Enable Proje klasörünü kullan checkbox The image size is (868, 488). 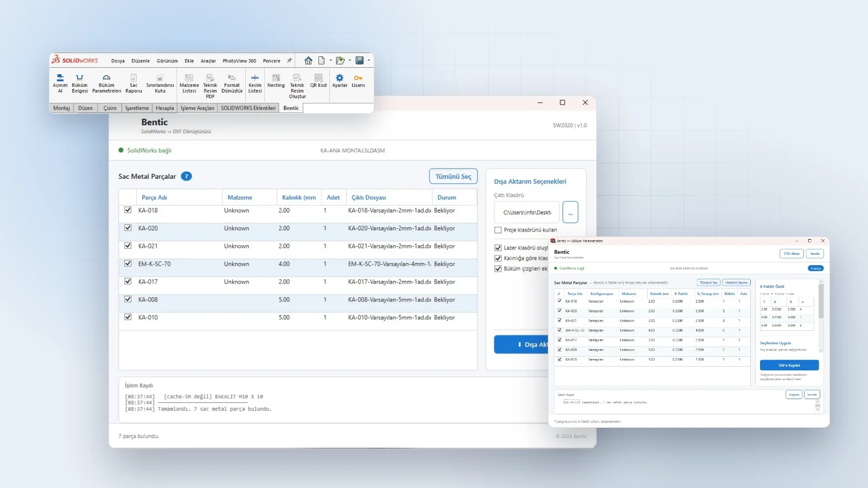point(498,230)
